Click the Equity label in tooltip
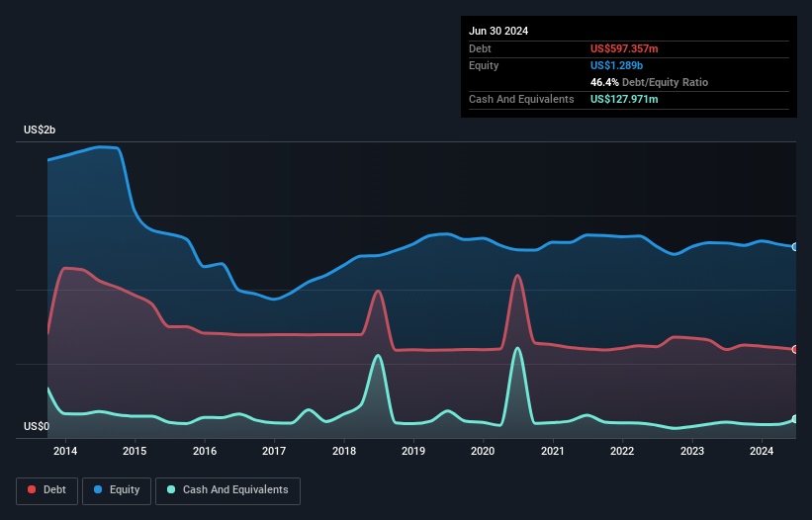The height and width of the screenshot is (520, 812). (484, 65)
